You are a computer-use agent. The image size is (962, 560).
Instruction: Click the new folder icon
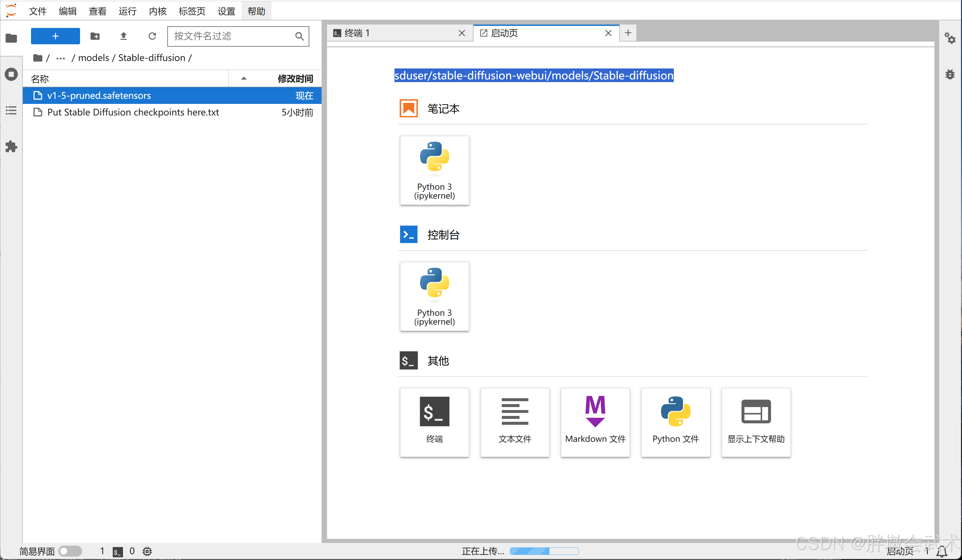(x=95, y=36)
